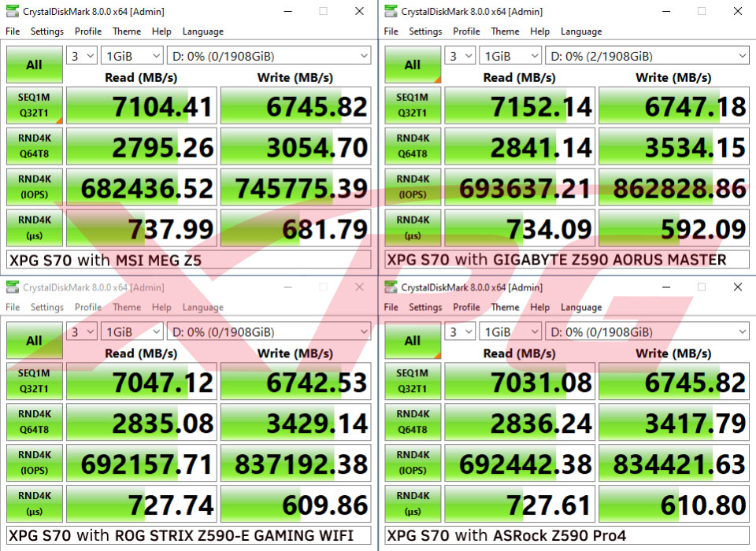Click the ROG STRIX Z590-E GAMING WIFI comment field

pyautogui.click(x=189, y=537)
